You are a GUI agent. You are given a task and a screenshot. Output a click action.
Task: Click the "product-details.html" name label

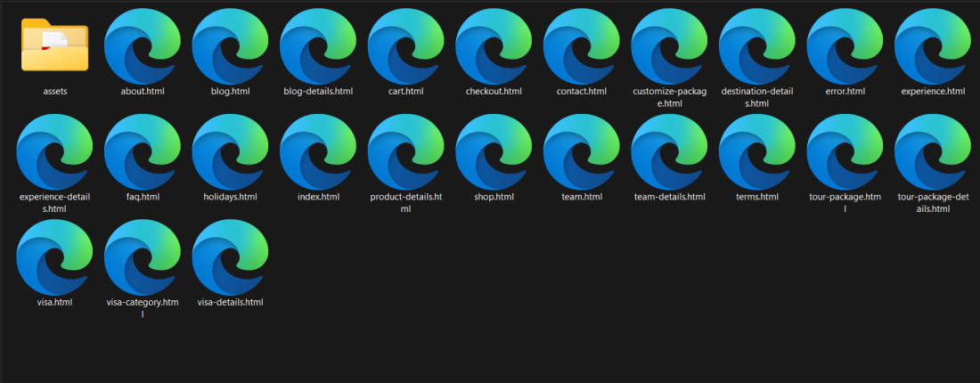pyautogui.click(x=406, y=203)
